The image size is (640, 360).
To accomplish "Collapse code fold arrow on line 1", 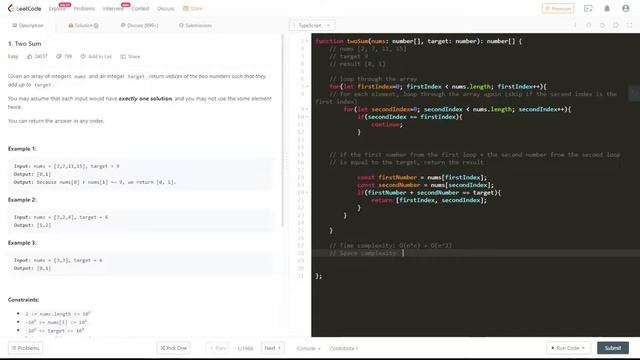I will pyautogui.click(x=307, y=41).
